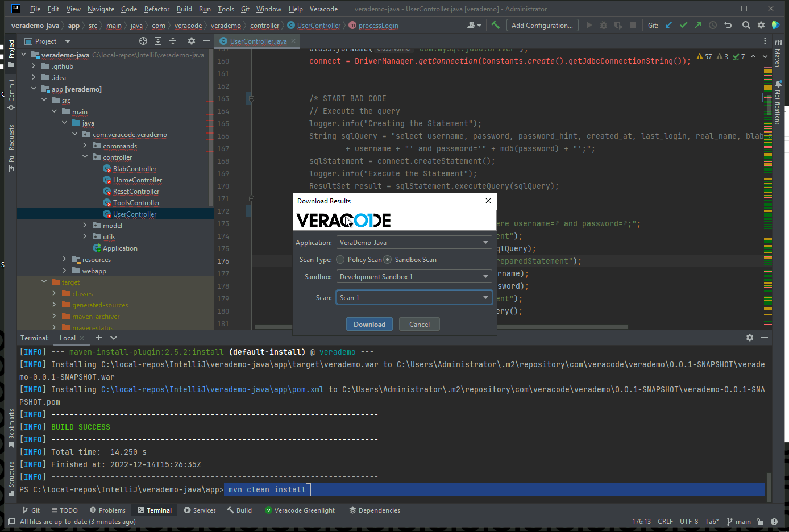Open BlabController in project tree
This screenshot has height=532, width=789.
coord(135,168)
